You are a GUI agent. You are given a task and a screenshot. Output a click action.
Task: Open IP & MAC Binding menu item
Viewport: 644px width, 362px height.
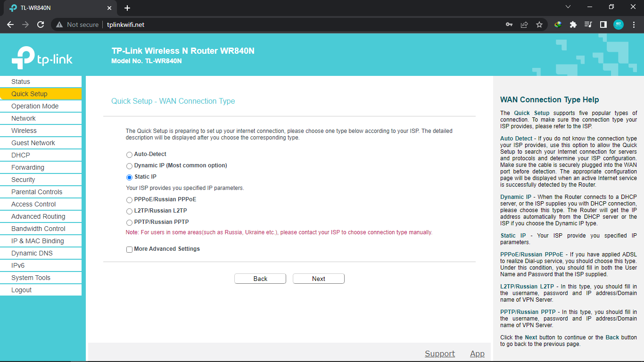click(41, 241)
